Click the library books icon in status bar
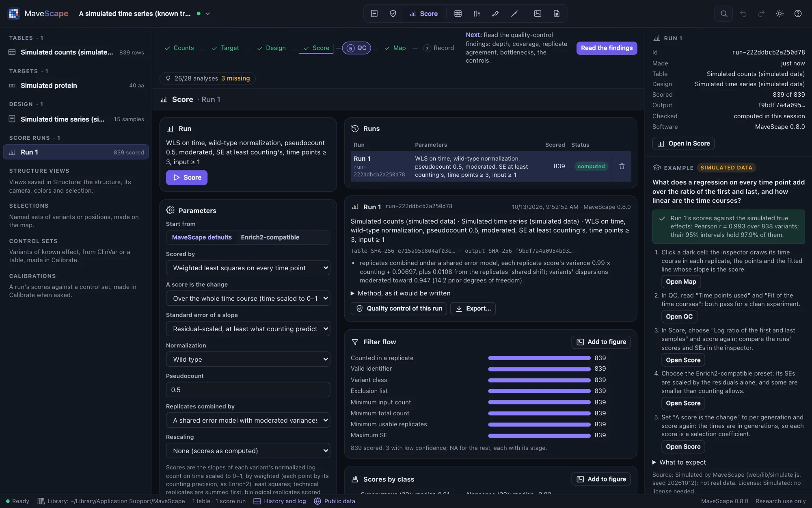Screen dimensions: 812x508 click(x=41, y=501)
